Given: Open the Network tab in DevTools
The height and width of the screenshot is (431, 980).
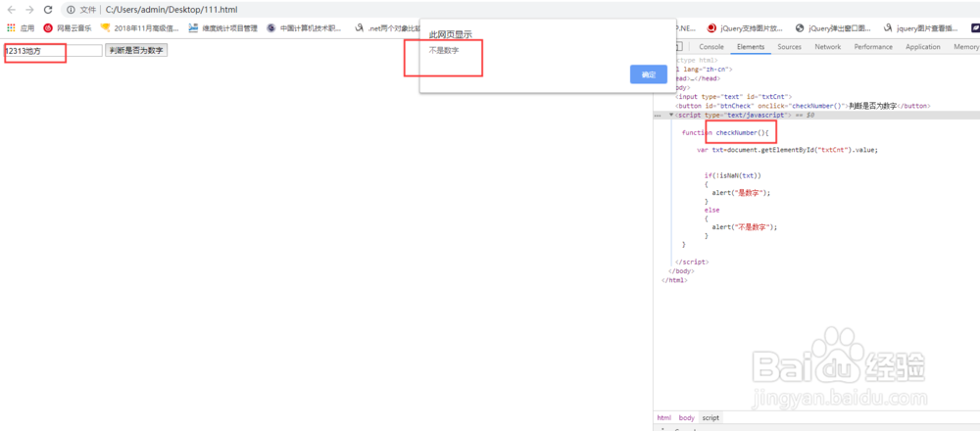Looking at the screenshot, I should click(827, 47).
